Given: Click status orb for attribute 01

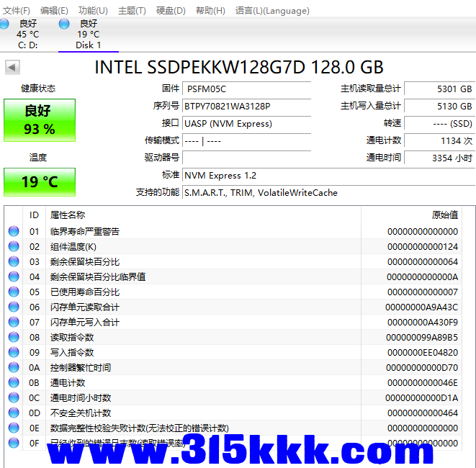Looking at the screenshot, I should point(14,231).
